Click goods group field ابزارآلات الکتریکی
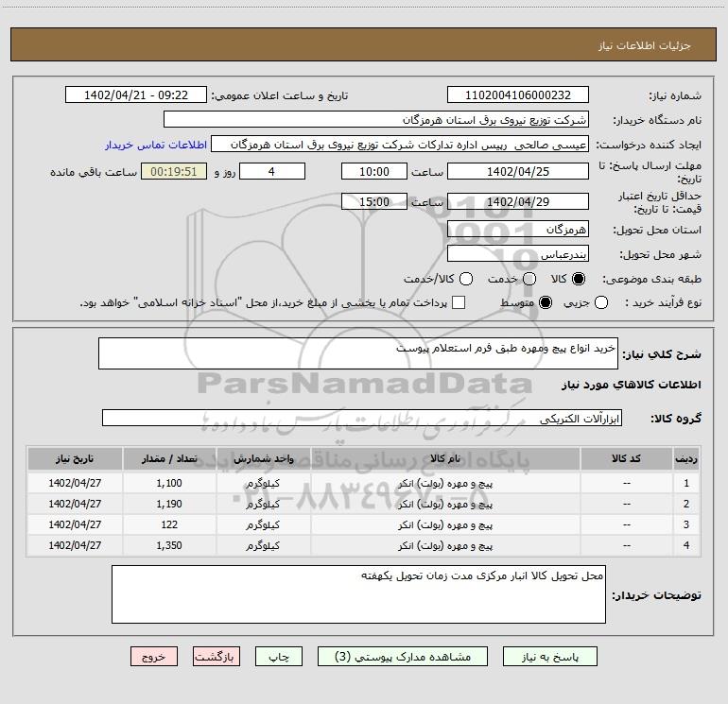 pos(362,418)
